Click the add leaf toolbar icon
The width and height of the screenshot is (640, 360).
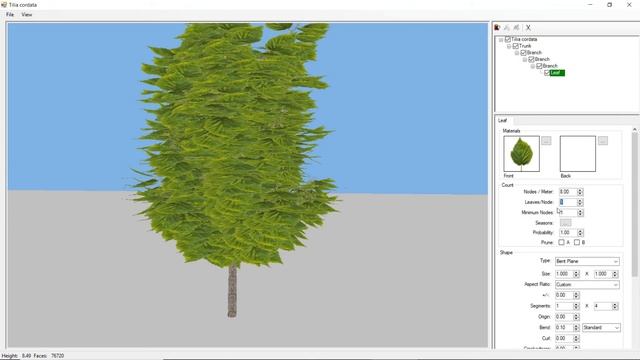(517, 27)
